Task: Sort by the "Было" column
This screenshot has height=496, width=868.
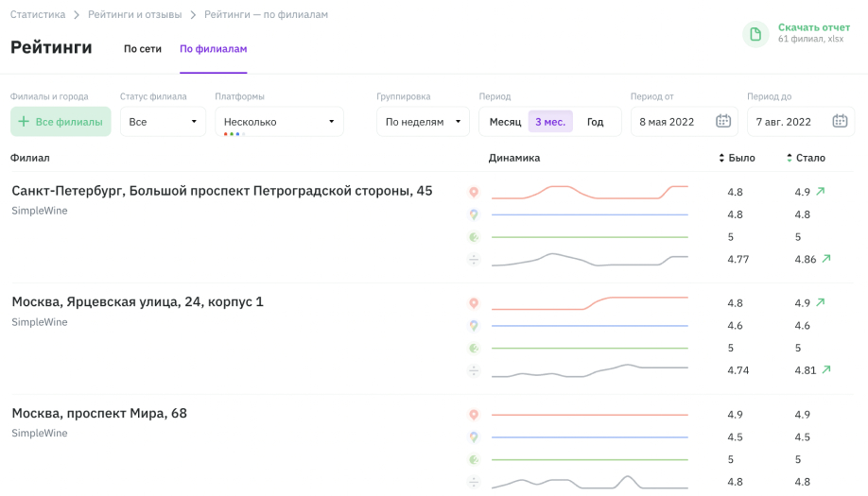Action: [x=737, y=158]
